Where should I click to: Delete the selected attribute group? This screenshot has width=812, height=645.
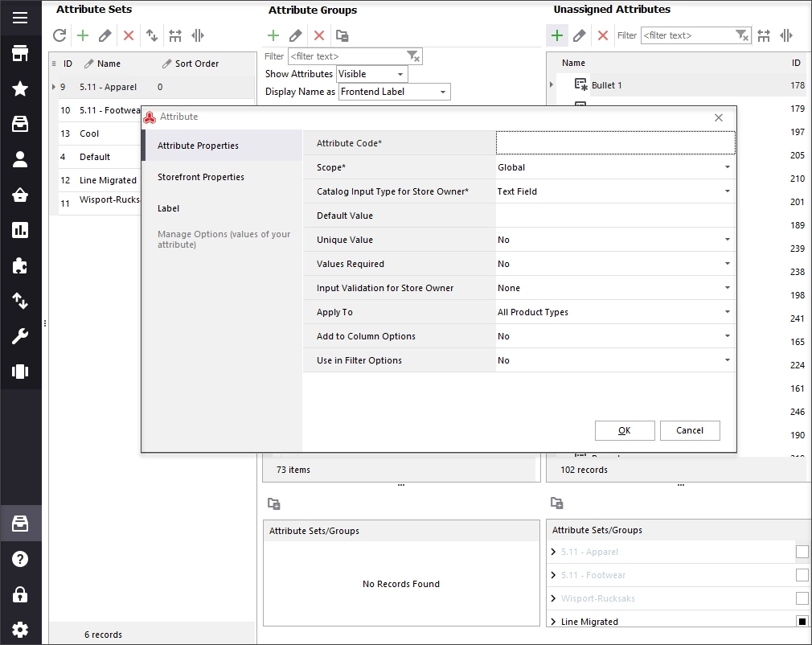319,35
